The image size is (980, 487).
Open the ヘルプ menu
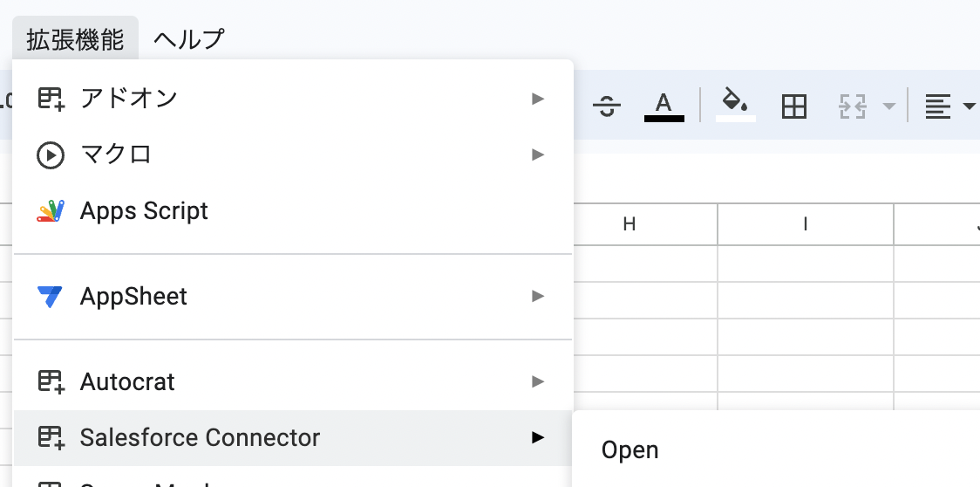[x=188, y=39]
